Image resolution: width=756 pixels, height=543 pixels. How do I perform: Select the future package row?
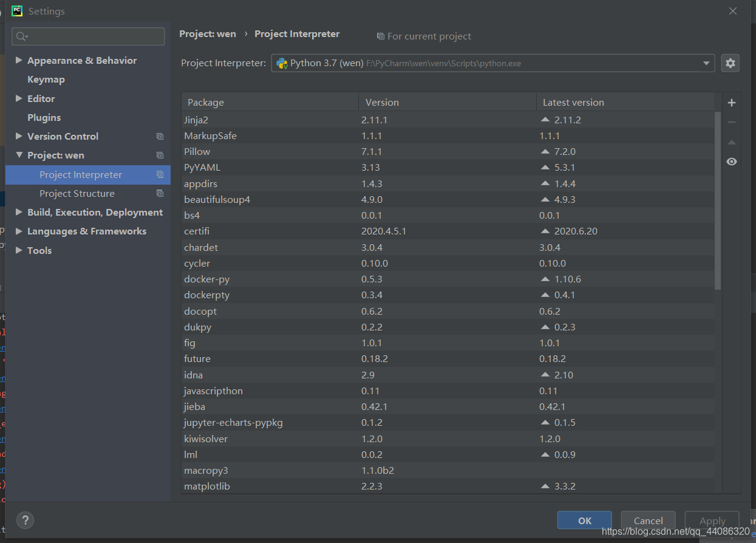(448, 358)
